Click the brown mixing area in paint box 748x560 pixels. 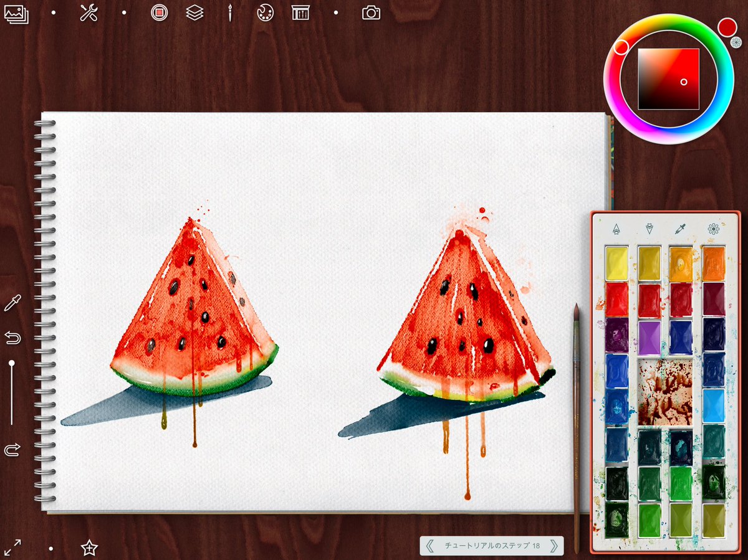665,392
